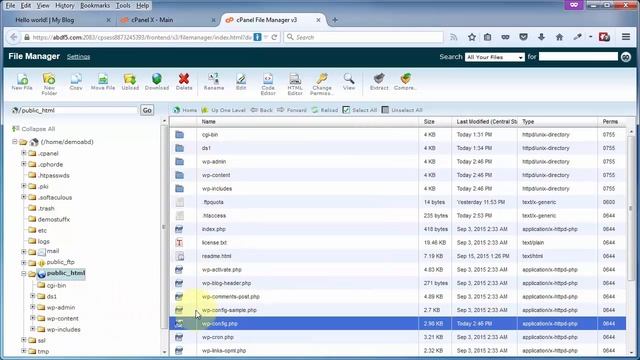This screenshot has height=360, width=640.
Task: Open the File menu
Action: pyautogui.click(x=10, y=6)
